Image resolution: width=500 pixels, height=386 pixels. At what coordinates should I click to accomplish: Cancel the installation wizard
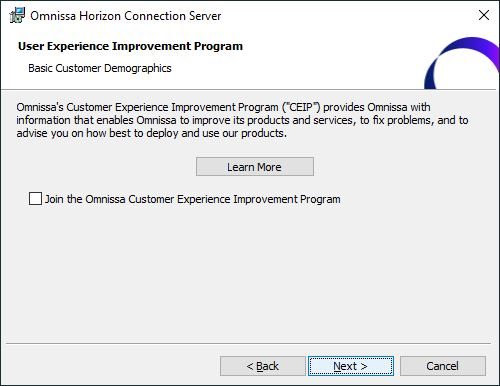443,366
